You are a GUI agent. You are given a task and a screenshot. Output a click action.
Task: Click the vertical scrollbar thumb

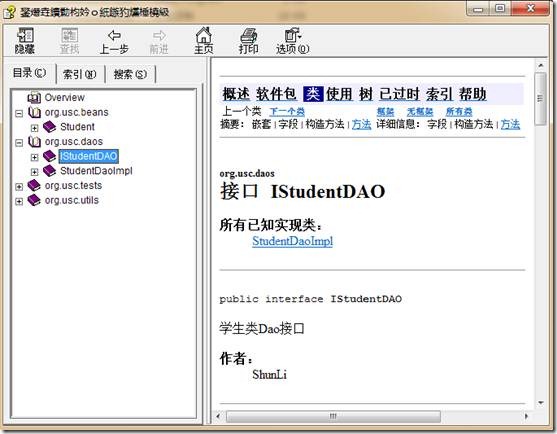coord(541,99)
